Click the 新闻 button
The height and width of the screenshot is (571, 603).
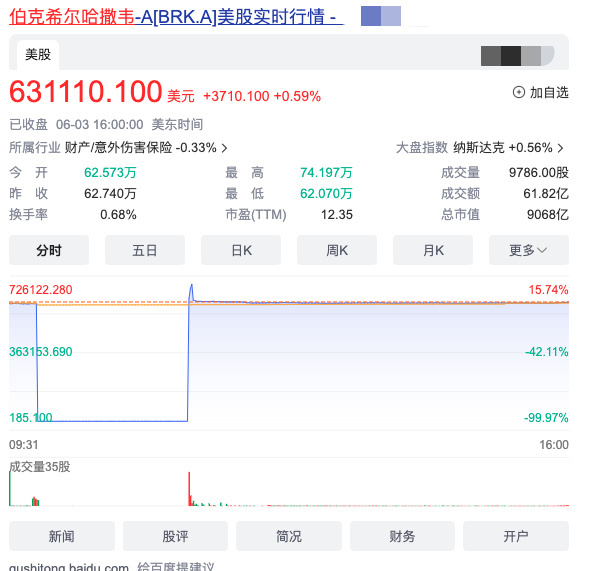(x=62, y=536)
